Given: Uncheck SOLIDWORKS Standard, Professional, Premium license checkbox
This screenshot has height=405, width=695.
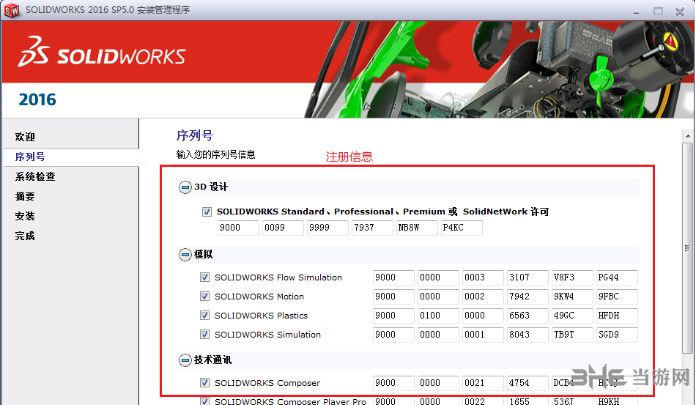Looking at the screenshot, I should click(207, 212).
